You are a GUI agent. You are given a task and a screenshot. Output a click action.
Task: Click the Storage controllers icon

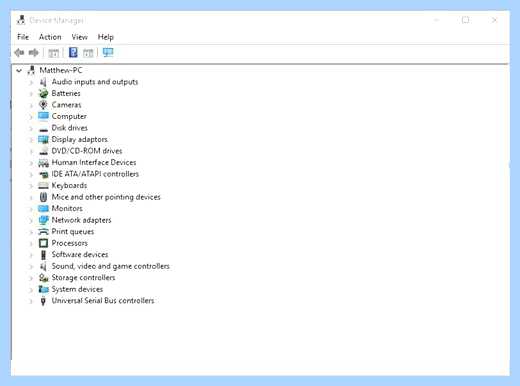[43, 278]
